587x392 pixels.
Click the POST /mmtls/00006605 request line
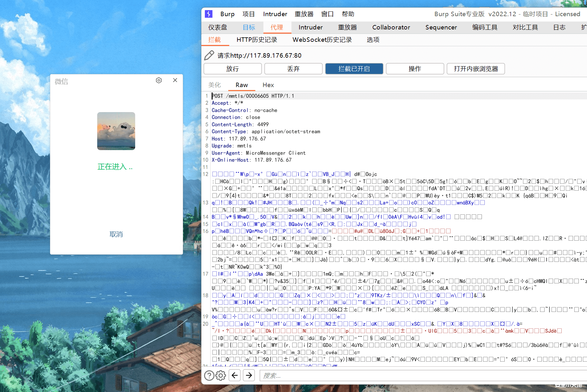point(253,96)
